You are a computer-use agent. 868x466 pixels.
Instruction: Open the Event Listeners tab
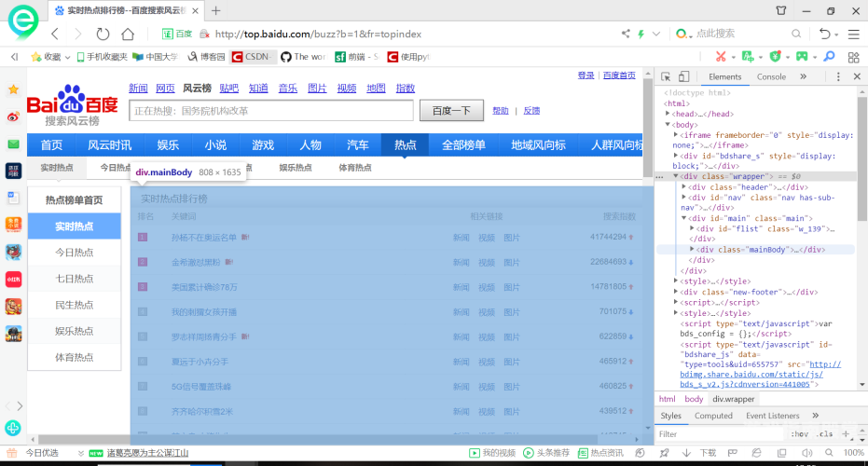click(772, 416)
